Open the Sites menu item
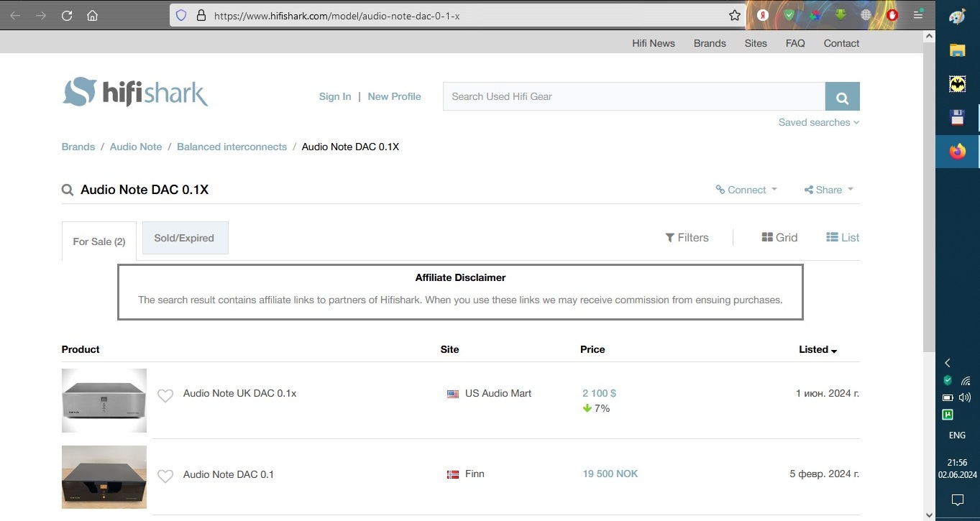The image size is (980, 521). tap(756, 43)
